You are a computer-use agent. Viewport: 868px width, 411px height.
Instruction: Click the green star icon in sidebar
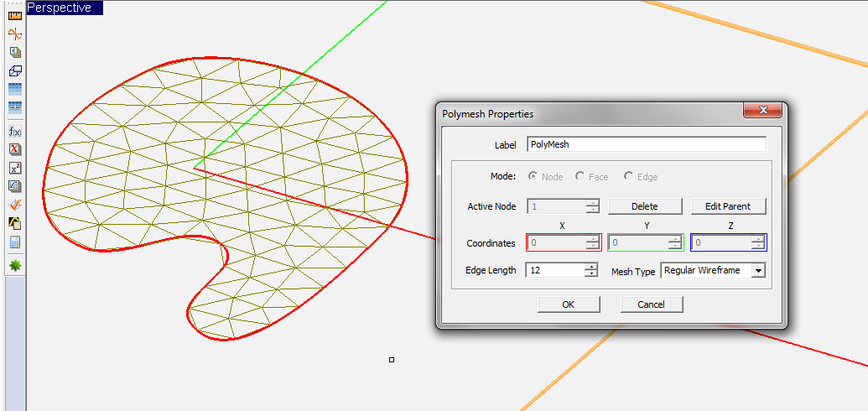coord(14,265)
